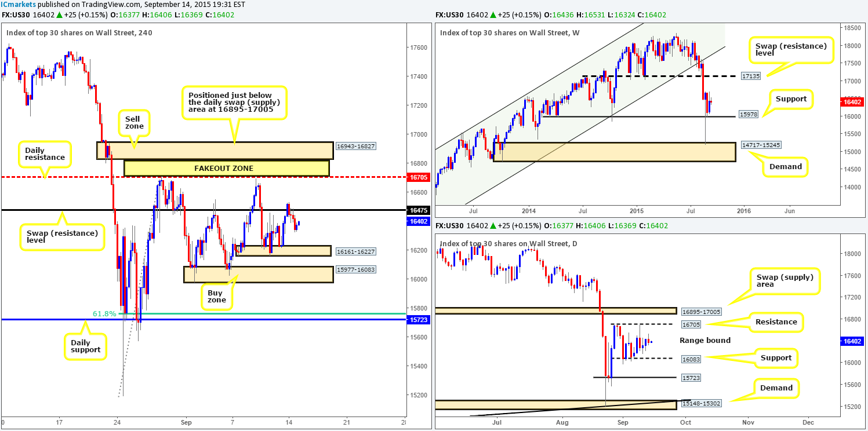Select the 'Support' callout on daily chart
The height and width of the screenshot is (431, 868).
[776, 357]
